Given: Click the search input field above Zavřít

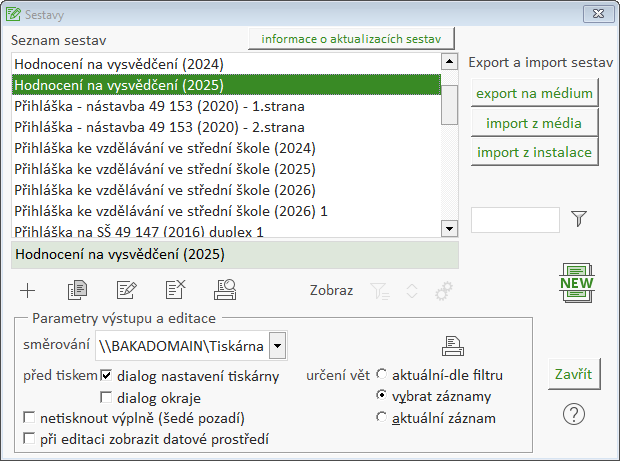Looking at the screenshot, I should tap(515, 220).
